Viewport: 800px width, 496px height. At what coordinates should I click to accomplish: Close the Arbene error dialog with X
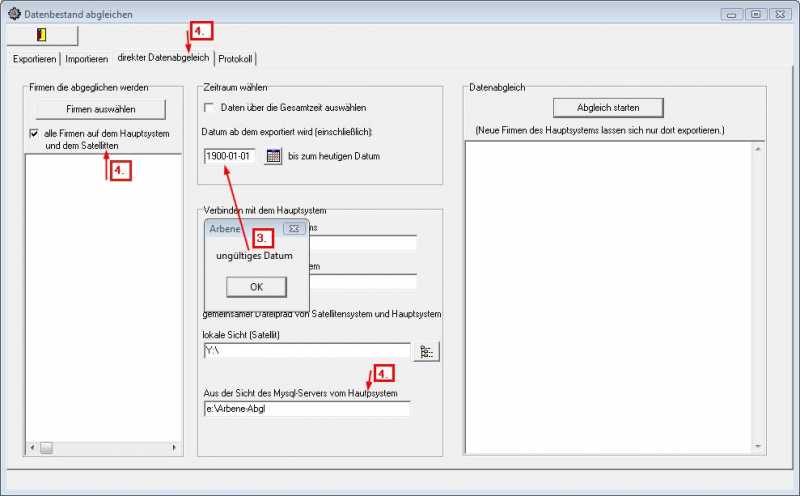point(292,229)
